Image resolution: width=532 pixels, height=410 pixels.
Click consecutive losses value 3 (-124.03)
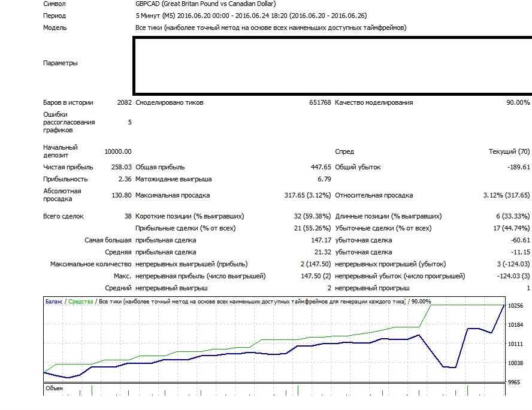[513, 264]
